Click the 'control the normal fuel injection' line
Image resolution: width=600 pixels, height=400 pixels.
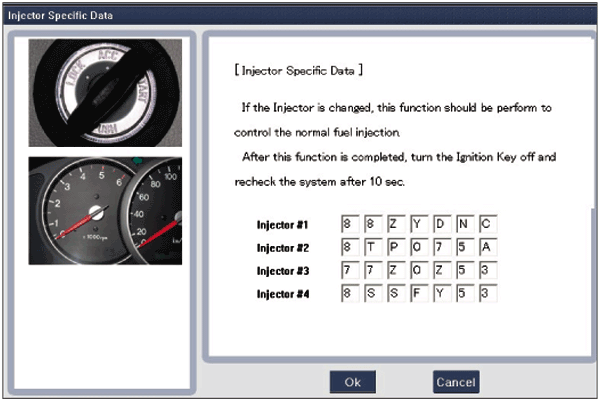point(317,132)
